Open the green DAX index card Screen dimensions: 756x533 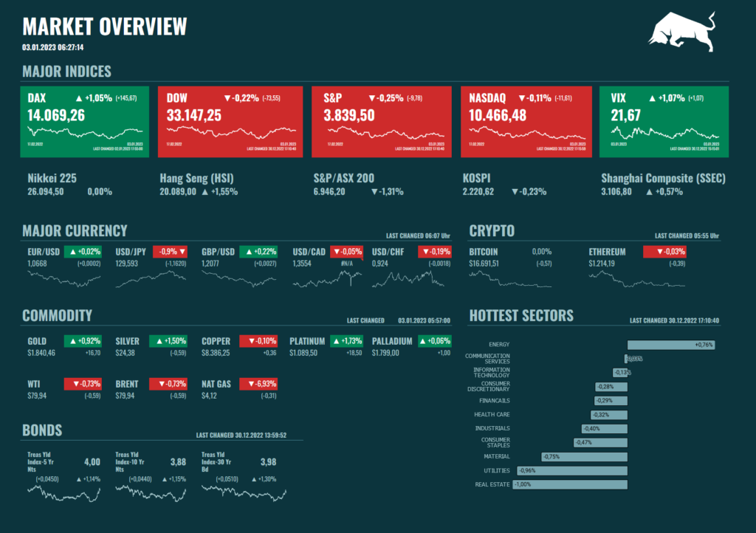coord(85,122)
